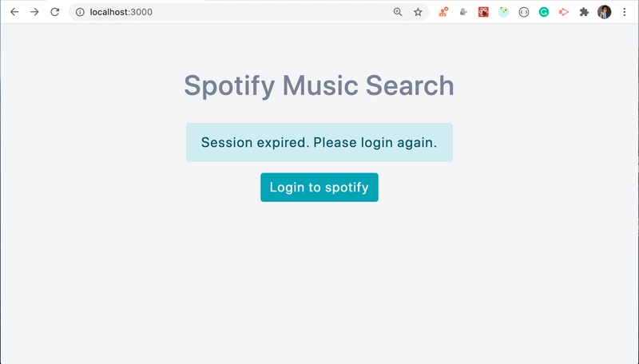
Task: Open the green radar circle extension
Action: [x=504, y=12]
